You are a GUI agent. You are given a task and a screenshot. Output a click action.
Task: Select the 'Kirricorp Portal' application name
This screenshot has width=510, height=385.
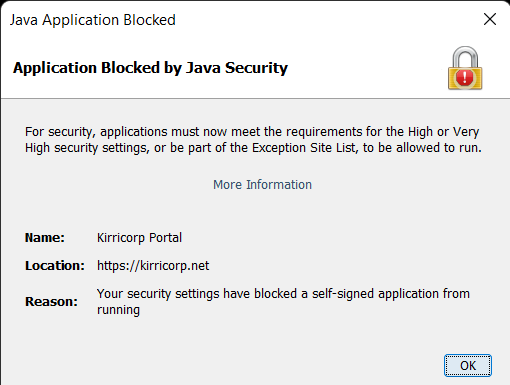(139, 238)
